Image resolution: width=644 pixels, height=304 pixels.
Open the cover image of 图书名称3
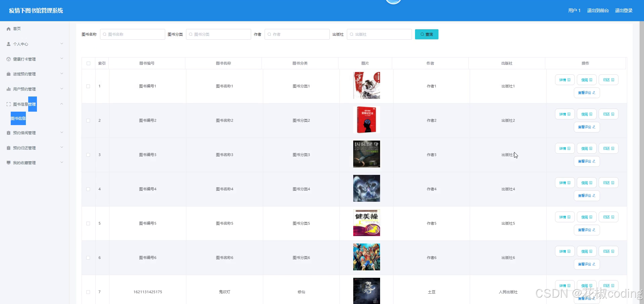366,154
